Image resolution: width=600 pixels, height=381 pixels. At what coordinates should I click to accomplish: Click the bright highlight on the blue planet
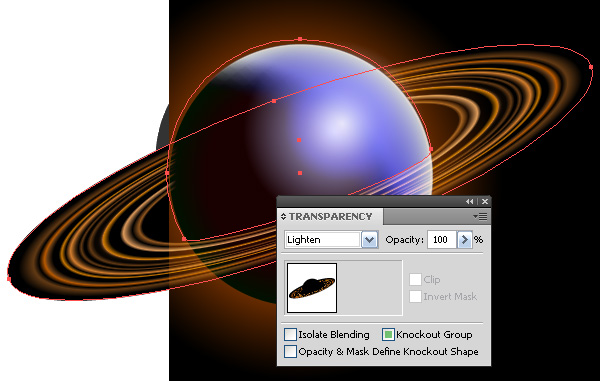(x=341, y=123)
